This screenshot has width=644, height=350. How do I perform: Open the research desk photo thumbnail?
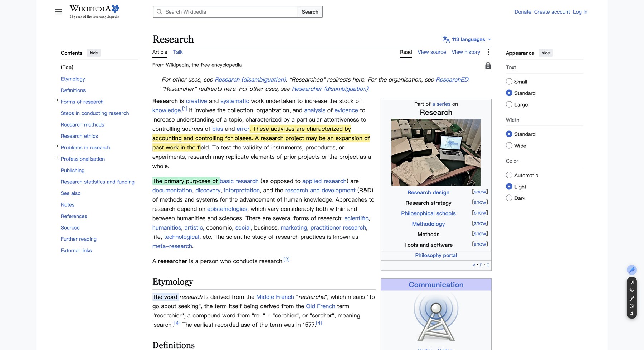[x=436, y=152]
